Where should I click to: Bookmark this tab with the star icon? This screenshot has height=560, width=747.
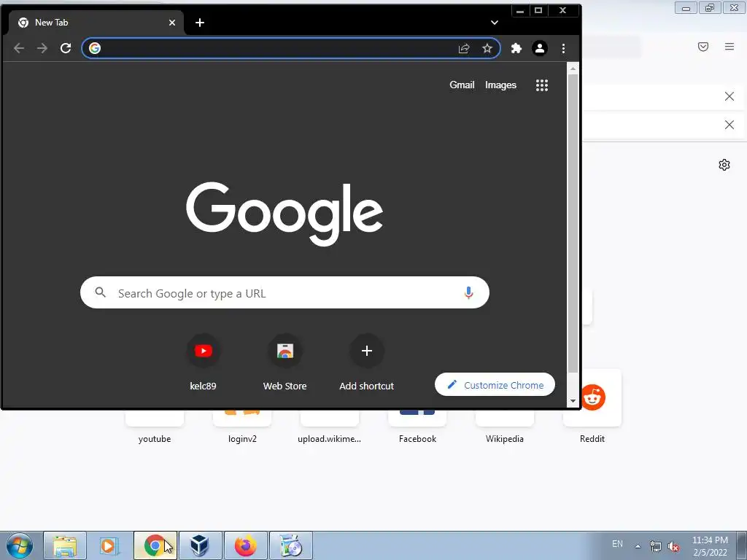[487, 48]
